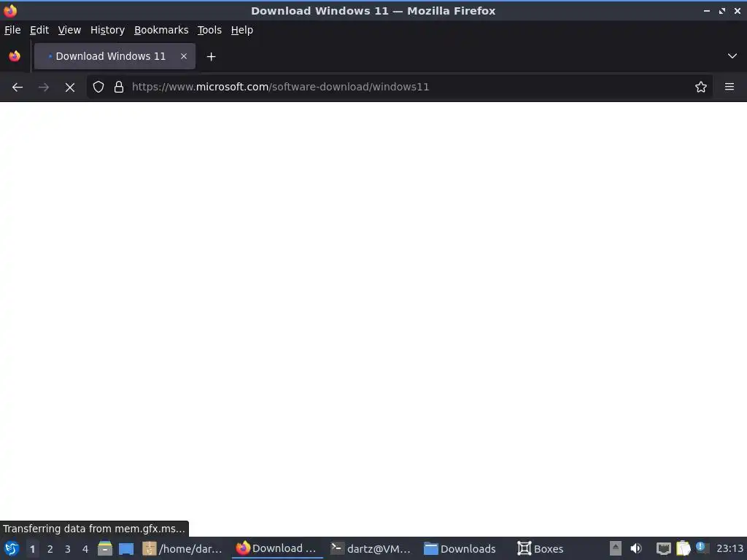Viewport: 747px width, 560px height.
Task: Stop loading the page
Action: click(70, 87)
